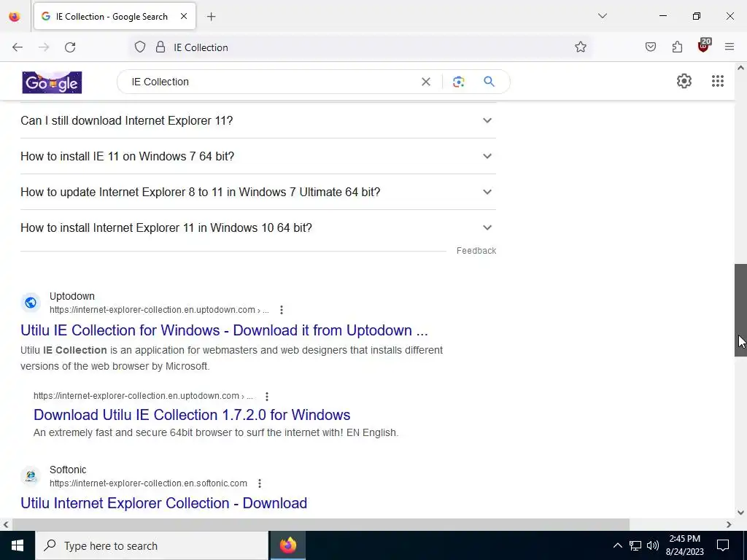Viewport: 747px width, 560px height.
Task: Close the IE Collection tab
Action: pos(184,16)
